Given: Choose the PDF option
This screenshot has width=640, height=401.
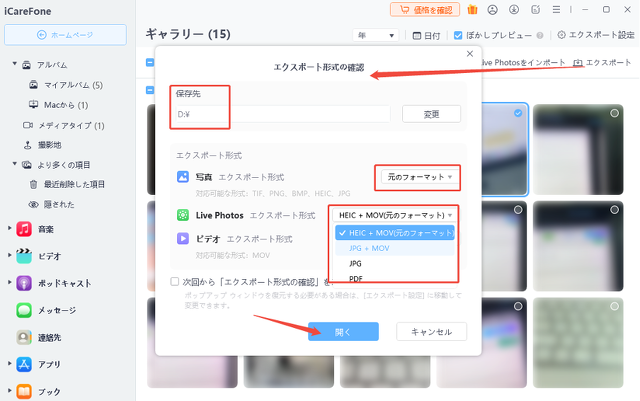Looking at the screenshot, I should [395, 278].
